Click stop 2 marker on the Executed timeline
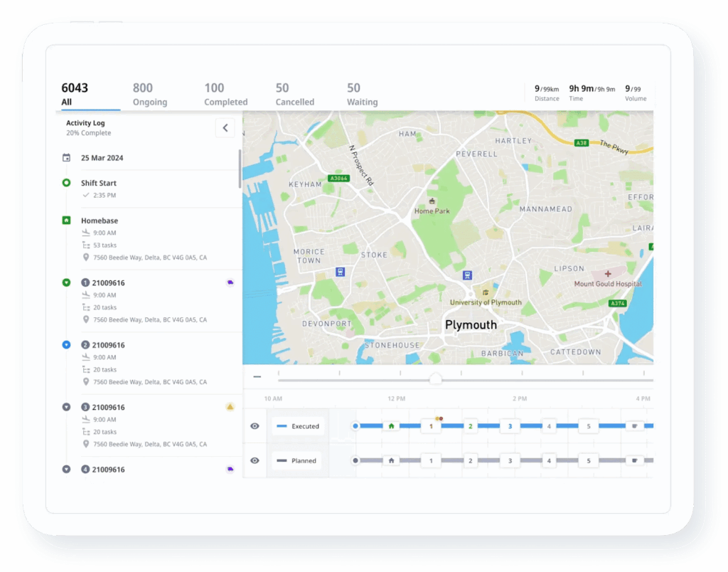 [x=470, y=425]
